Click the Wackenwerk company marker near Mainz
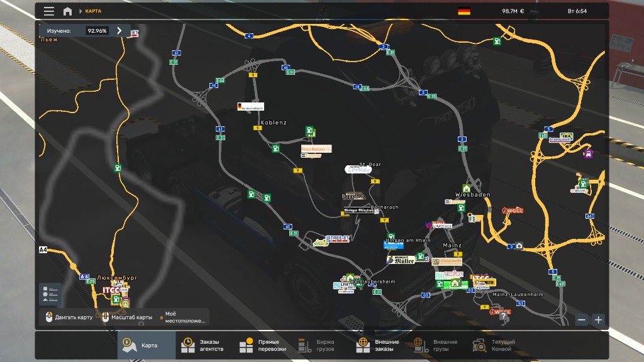Screen dimensions: 644x362 click(447, 261)
